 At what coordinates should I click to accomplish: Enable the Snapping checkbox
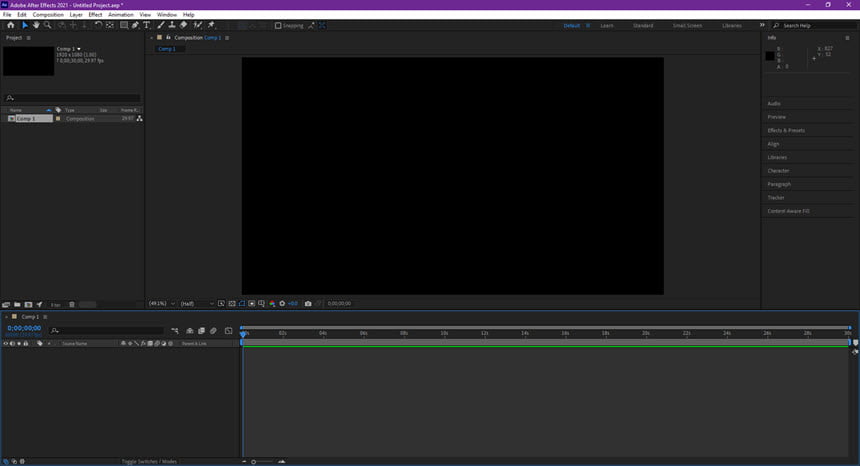pyautogui.click(x=278, y=25)
